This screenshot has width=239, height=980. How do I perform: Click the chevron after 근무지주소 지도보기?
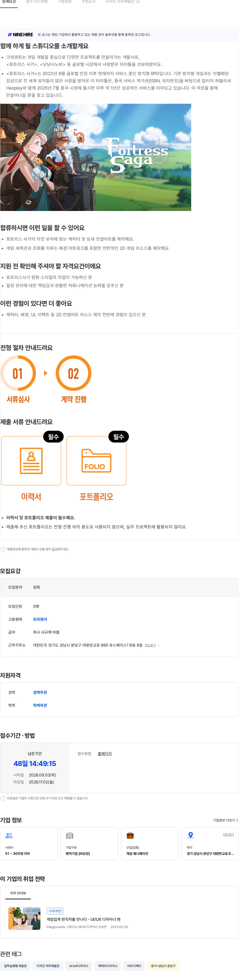pos(158,645)
